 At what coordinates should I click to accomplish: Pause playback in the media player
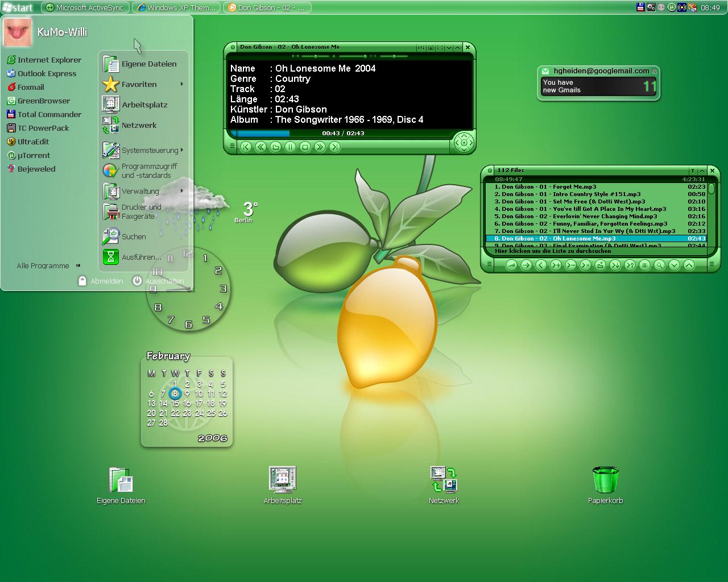[x=290, y=147]
